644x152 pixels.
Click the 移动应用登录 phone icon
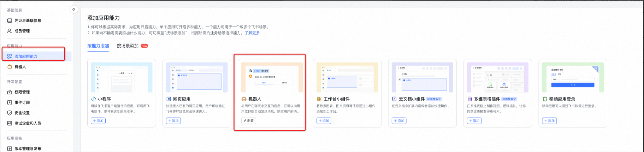pos(545,99)
